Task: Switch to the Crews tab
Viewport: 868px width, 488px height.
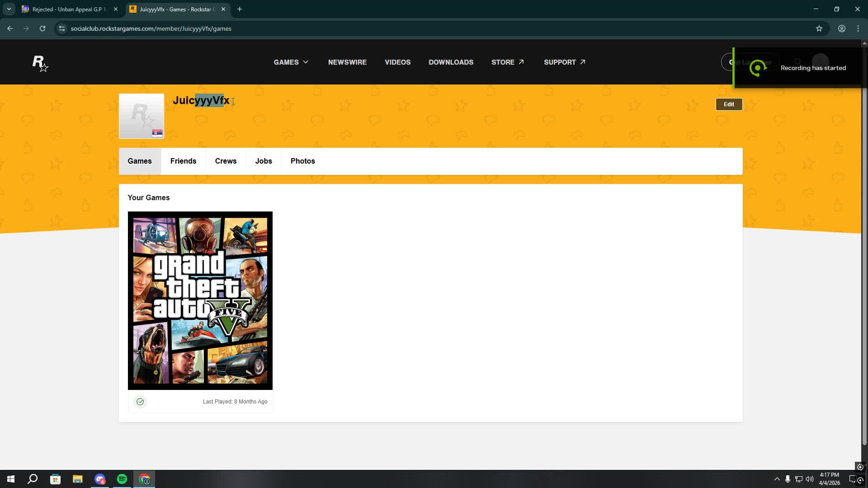Action: tap(226, 161)
